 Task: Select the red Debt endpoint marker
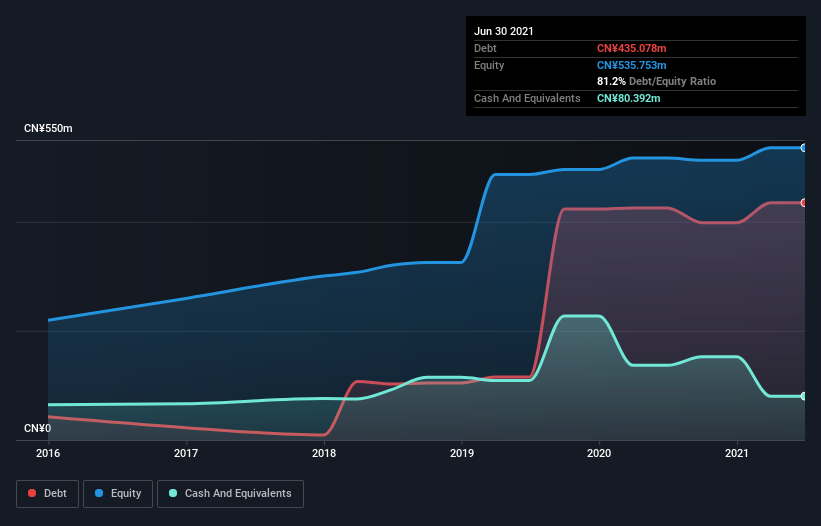click(x=803, y=203)
